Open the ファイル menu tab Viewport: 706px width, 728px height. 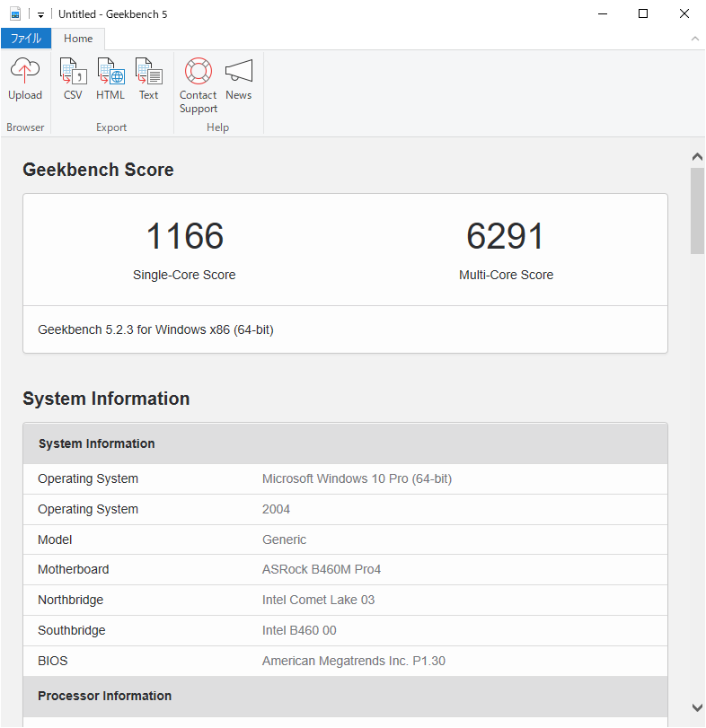coord(26,38)
